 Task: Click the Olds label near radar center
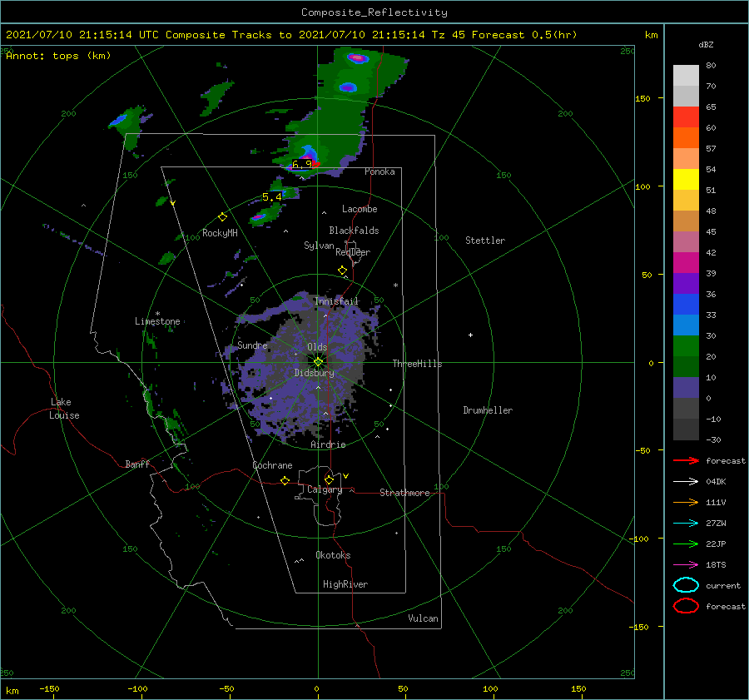coord(317,347)
